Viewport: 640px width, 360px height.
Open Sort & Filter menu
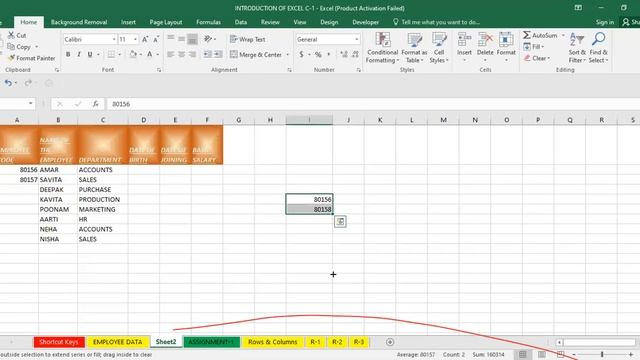point(577,48)
